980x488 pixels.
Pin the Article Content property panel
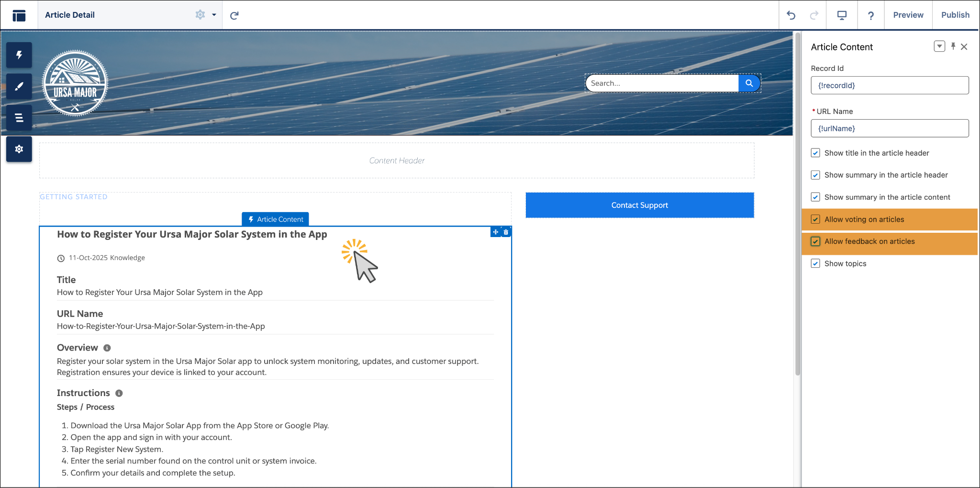(x=953, y=46)
